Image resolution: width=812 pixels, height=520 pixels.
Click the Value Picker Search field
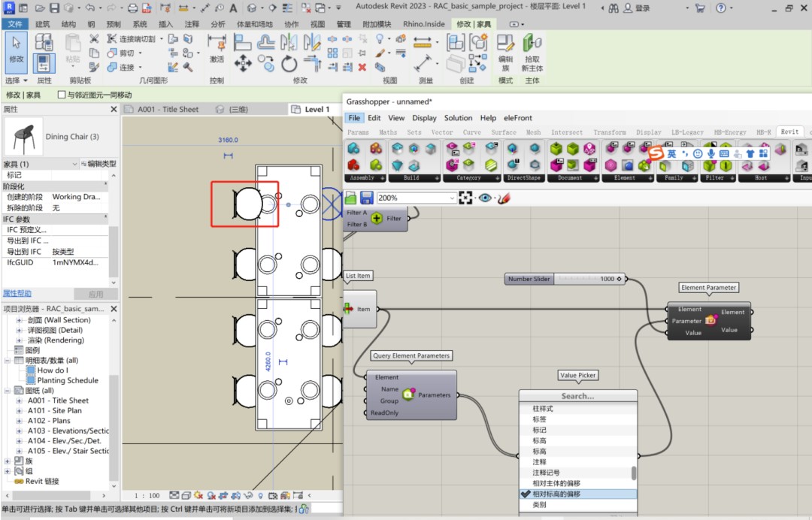tap(578, 396)
